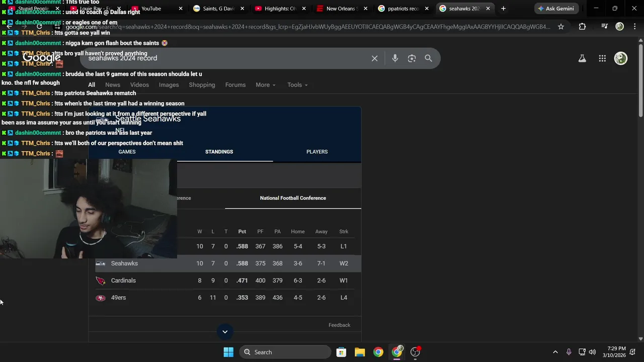
Task: Select the Images results tab
Action: 169,85
